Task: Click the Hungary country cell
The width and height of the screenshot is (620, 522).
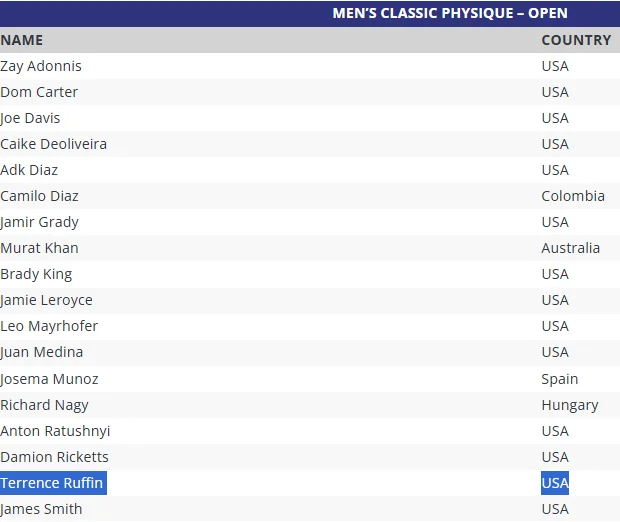Action: point(570,405)
